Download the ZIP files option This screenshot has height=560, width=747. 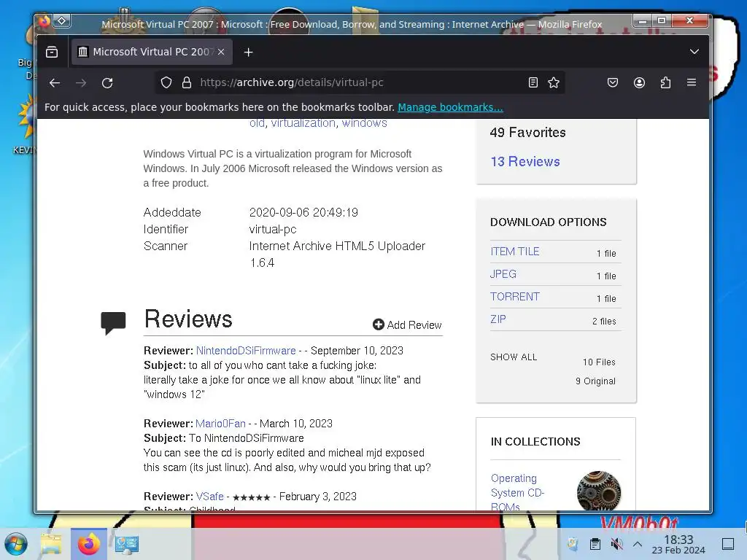click(x=498, y=319)
